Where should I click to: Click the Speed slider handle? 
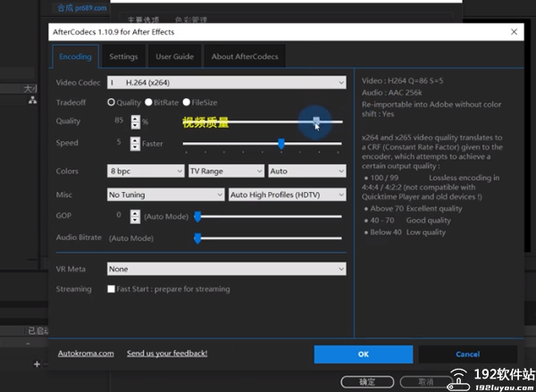281,144
